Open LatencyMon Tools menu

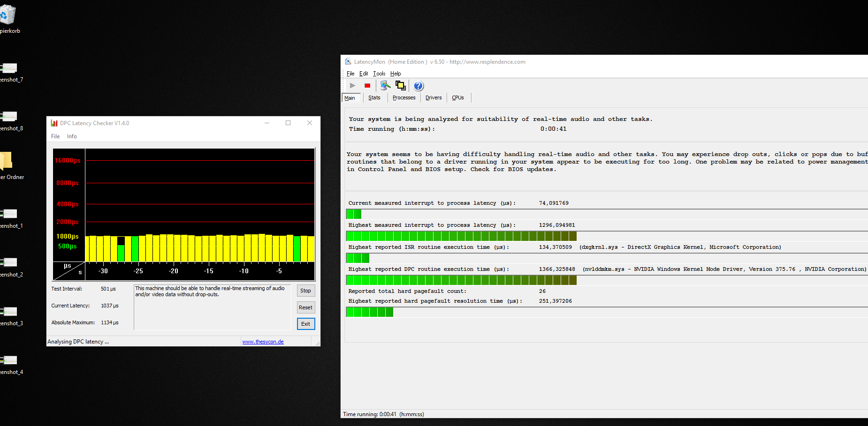379,74
